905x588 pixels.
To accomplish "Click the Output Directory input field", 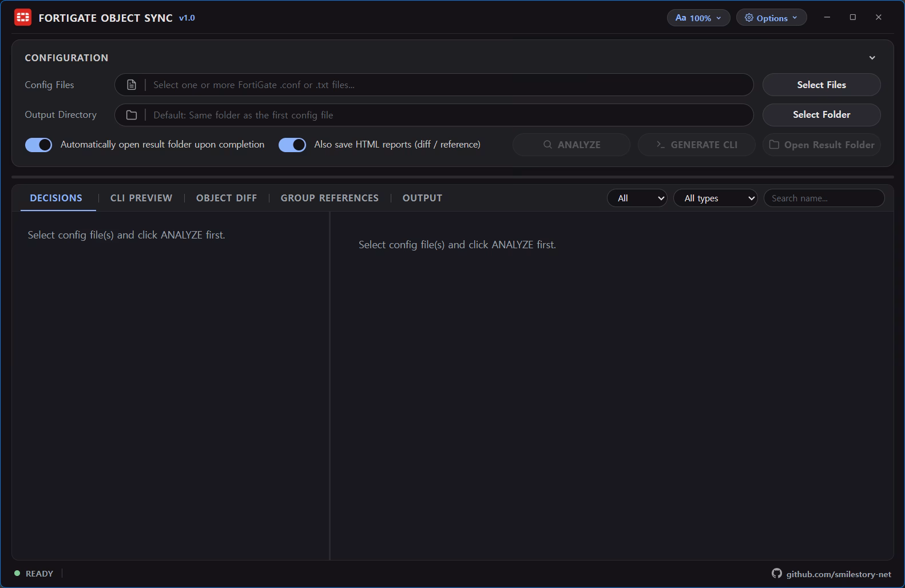I will [x=434, y=115].
